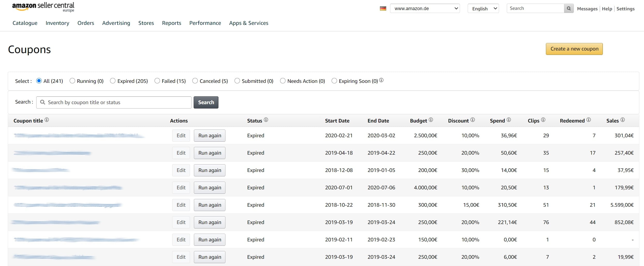Click Edit for coupon with 19,99€ sales
Image resolution: width=644 pixels, height=266 pixels.
pos(181,257)
